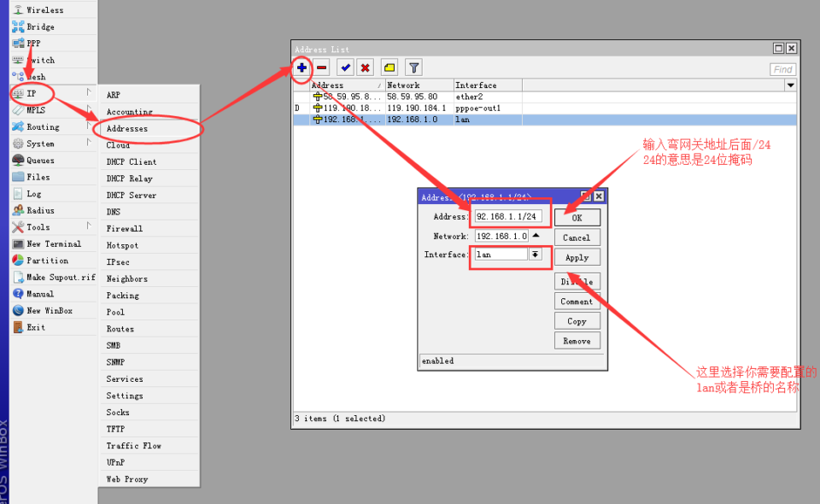Launch New Terminal from sidebar
Image resolution: width=820 pixels, height=504 pixels.
pyautogui.click(x=53, y=243)
